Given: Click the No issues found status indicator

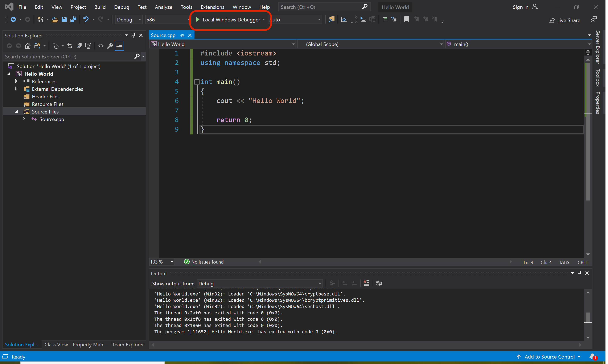Looking at the screenshot, I should pyautogui.click(x=204, y=262).
